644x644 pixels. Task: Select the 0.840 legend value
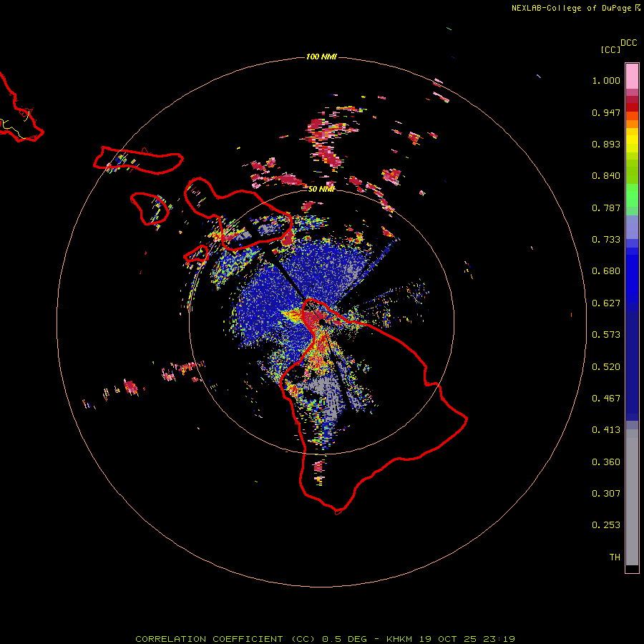point(606,176)
